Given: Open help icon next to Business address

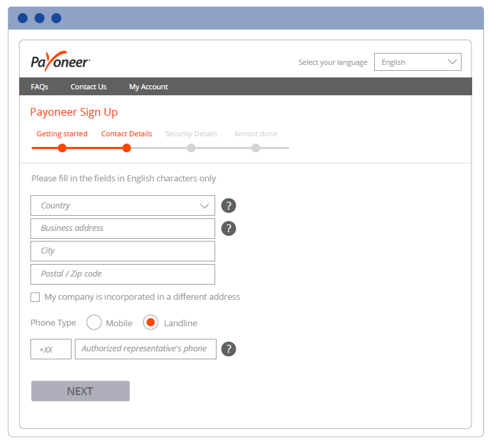Looking at the screenshot, I should [x=228, y=228].
